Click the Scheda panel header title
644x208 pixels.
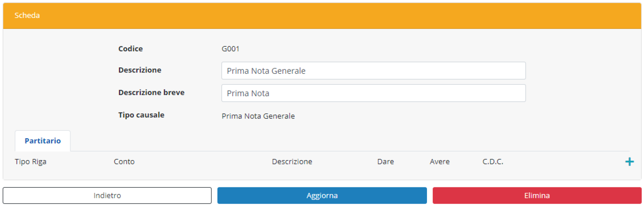pos(27,15)
